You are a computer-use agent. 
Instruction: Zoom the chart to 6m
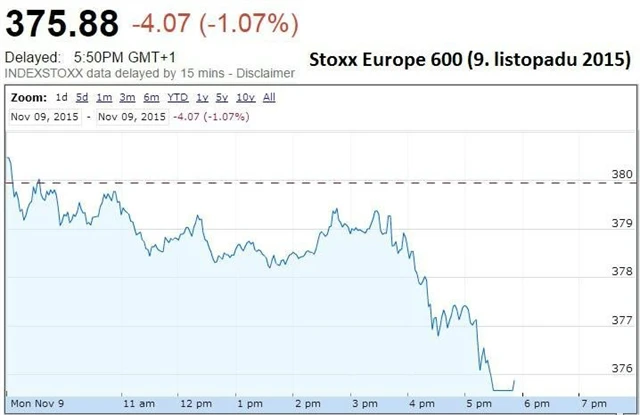(x=151, y=98)
